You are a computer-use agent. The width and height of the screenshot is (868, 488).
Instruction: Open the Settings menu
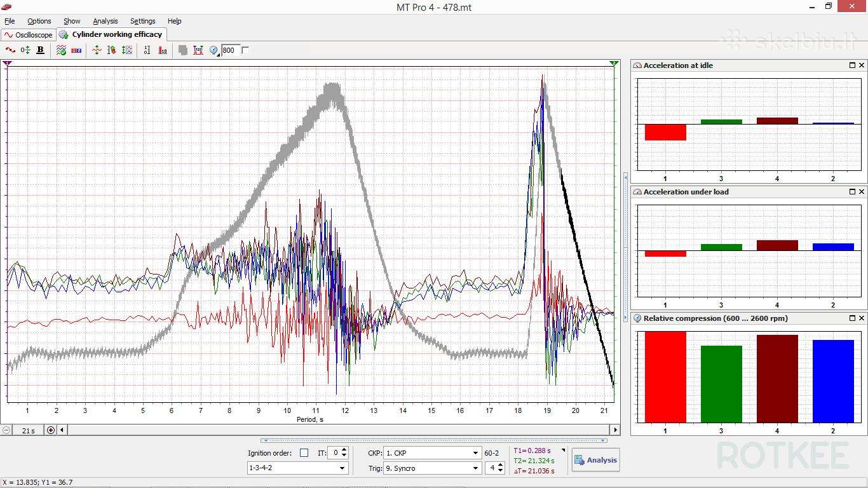point(143,21)
